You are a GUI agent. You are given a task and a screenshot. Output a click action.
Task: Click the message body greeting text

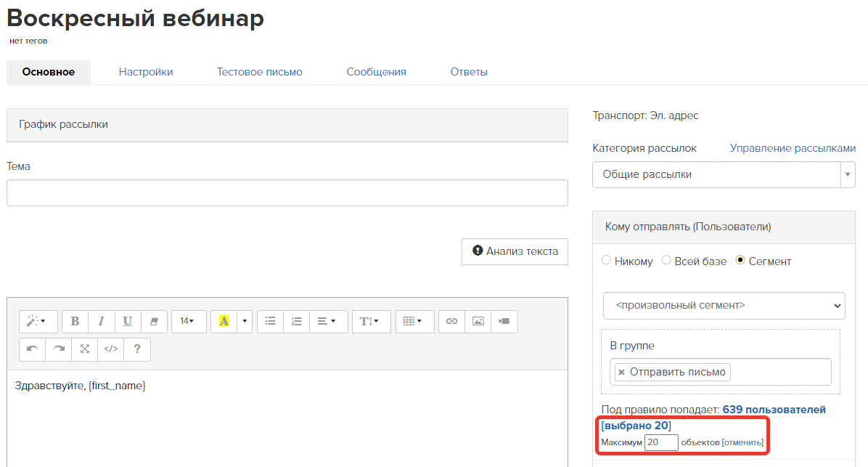click(81, 386)
